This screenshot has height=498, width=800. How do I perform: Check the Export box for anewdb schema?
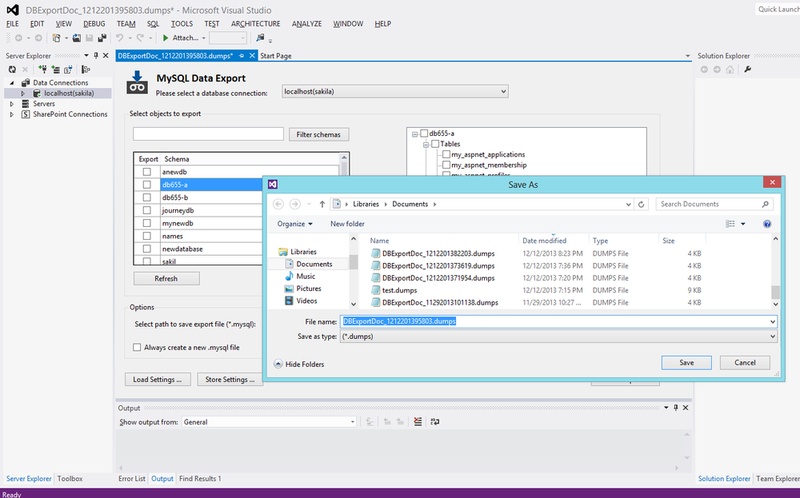147,172
